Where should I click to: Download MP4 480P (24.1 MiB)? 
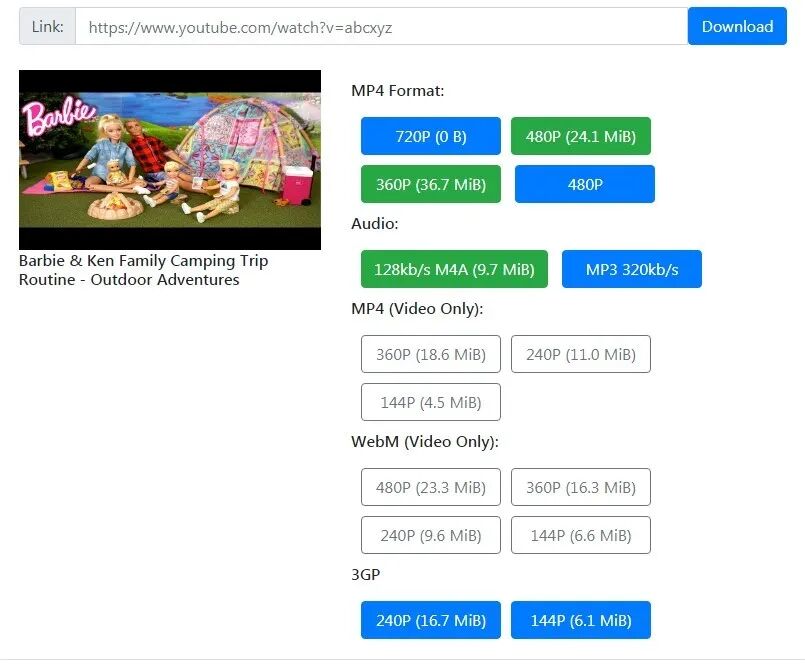click(581, 136)
